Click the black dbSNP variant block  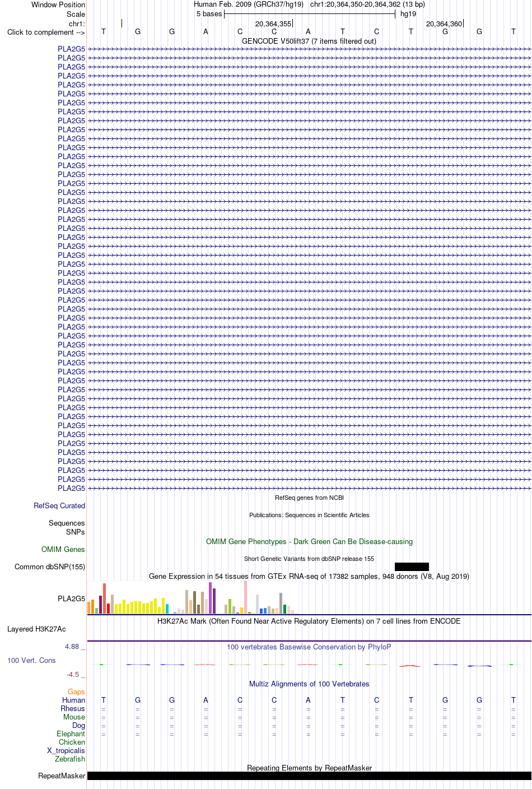click(412, 567)
